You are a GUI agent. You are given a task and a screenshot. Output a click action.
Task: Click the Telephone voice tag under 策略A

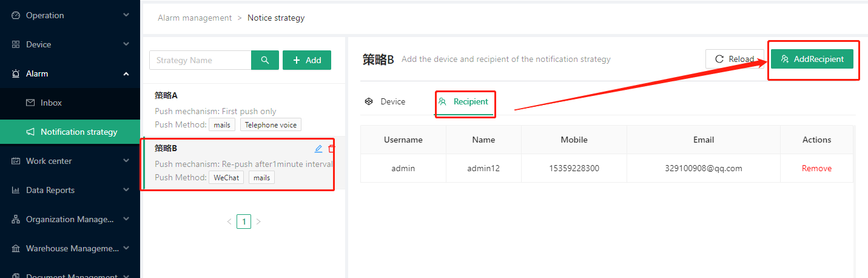pos(271,124)
